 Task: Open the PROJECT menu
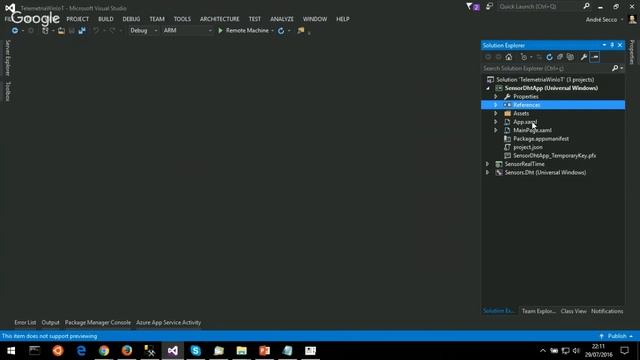click(78, 19)
